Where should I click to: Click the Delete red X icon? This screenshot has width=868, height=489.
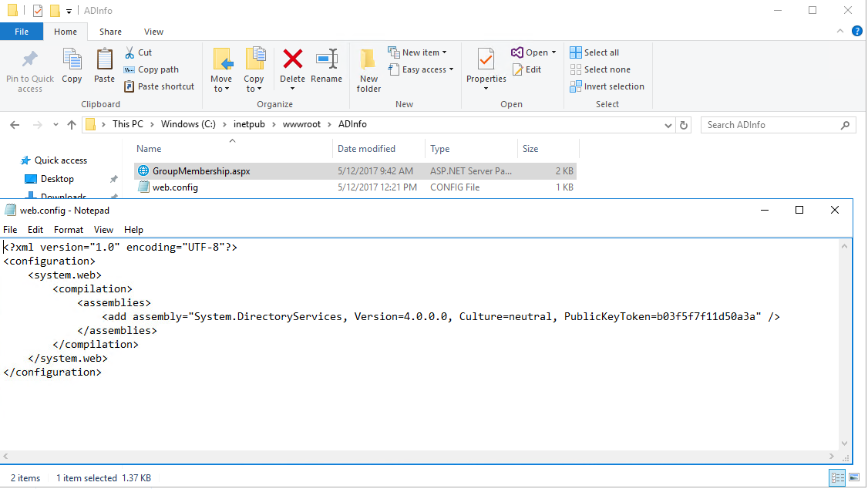pyautogui.click(x=292, y=59)
